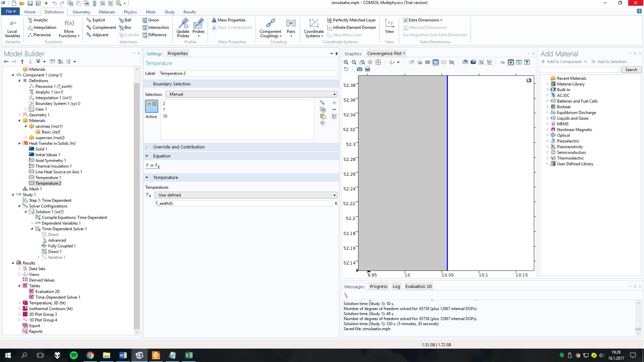Clear messages with broom icon
This screenshot has width=644, height=362.
(x=346, y=295)
